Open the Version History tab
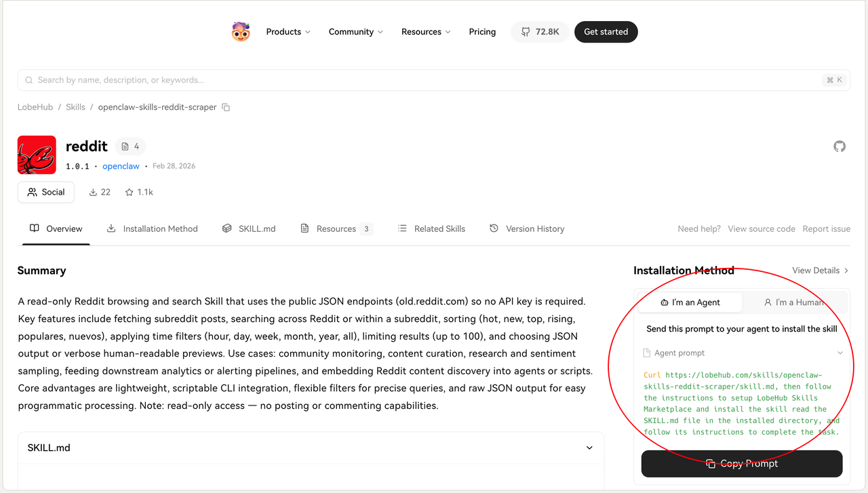Image resolution: width=868 pixels, height=493 pixels. pyautogui.click(x=527, y=229)
